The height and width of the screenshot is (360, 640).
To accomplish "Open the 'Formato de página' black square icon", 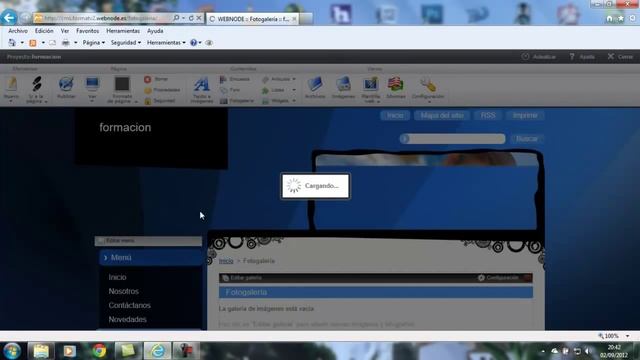I will pyautogui.click(x=122, y=84).
